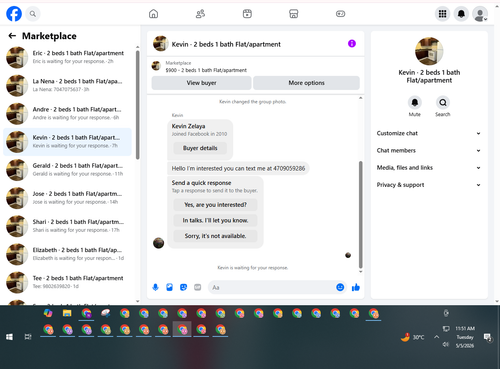Open Marketplace storefront icon in top navigation

point(293,14)
